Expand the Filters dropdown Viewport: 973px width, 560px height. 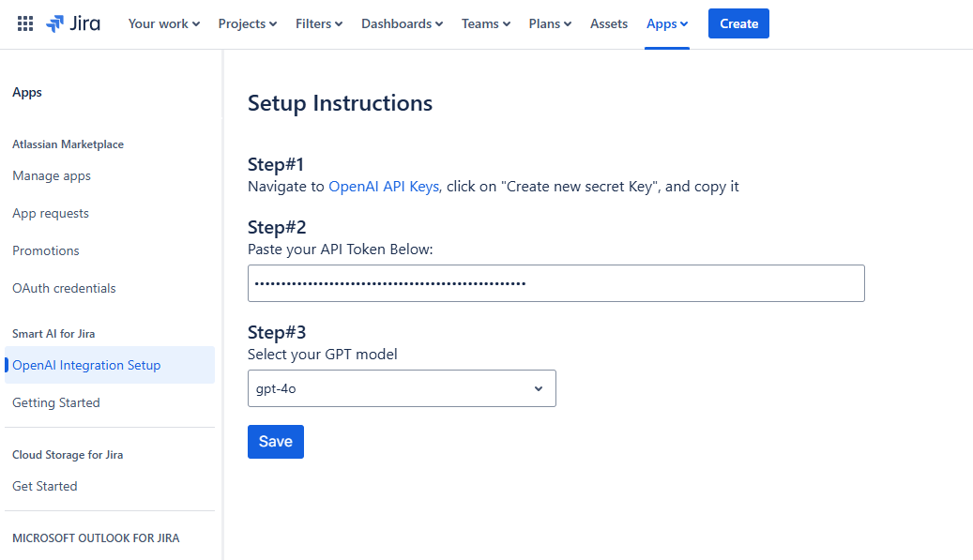(318, 23)
